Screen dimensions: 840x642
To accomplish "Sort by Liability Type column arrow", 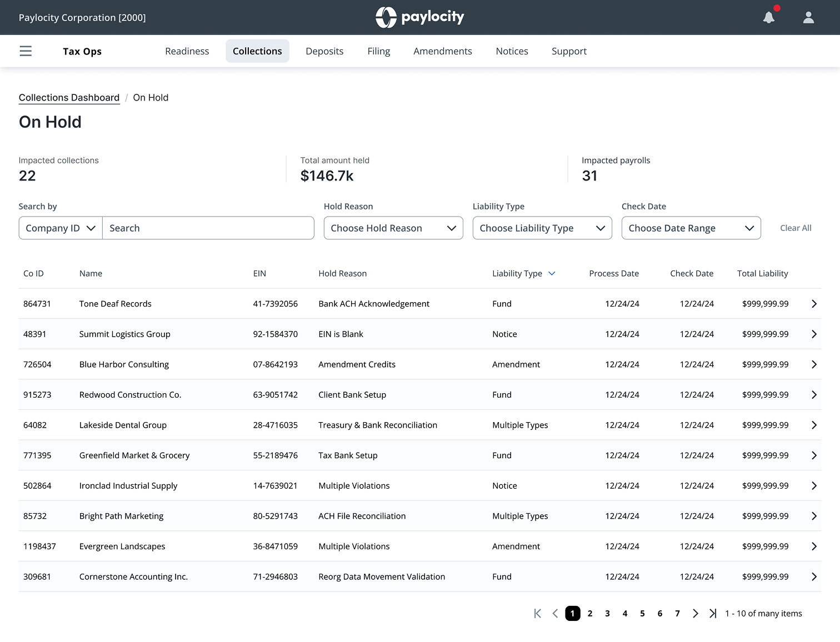I will point(552,273).
